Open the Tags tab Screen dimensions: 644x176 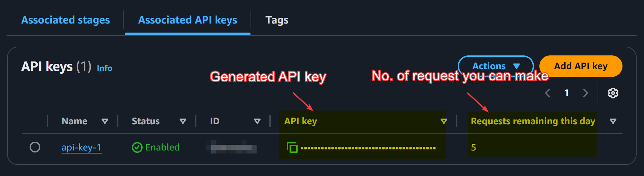(277, 20)
